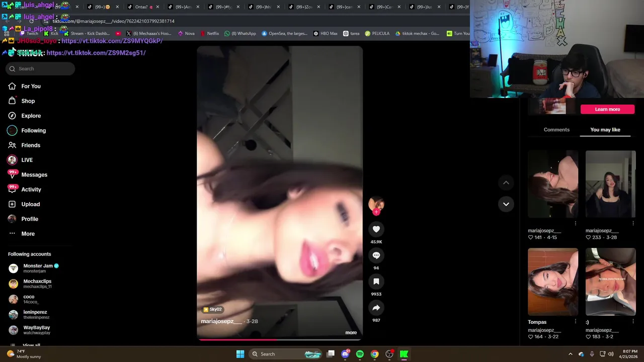Click the taskbar Search box
644x362 pixels.
(x=286, y=354)
